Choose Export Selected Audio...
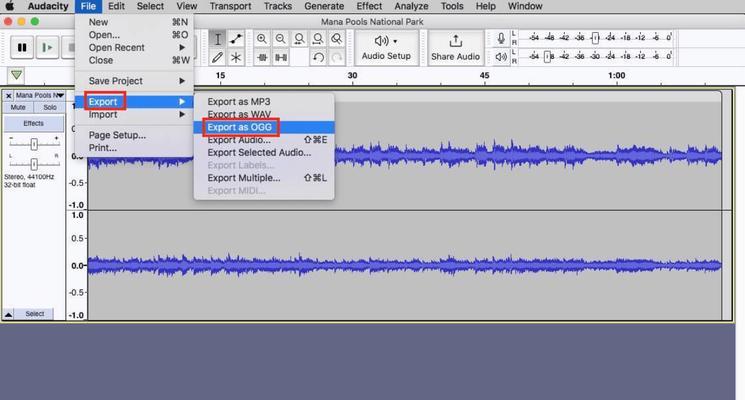745x400 pixels. 264,152
